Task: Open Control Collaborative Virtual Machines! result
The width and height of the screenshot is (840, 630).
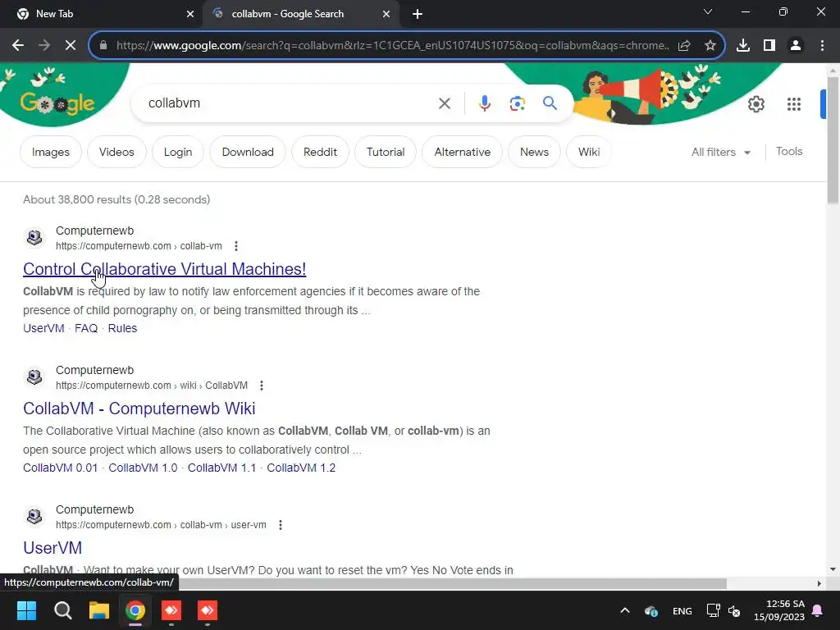Action: (x=164, y=269)
